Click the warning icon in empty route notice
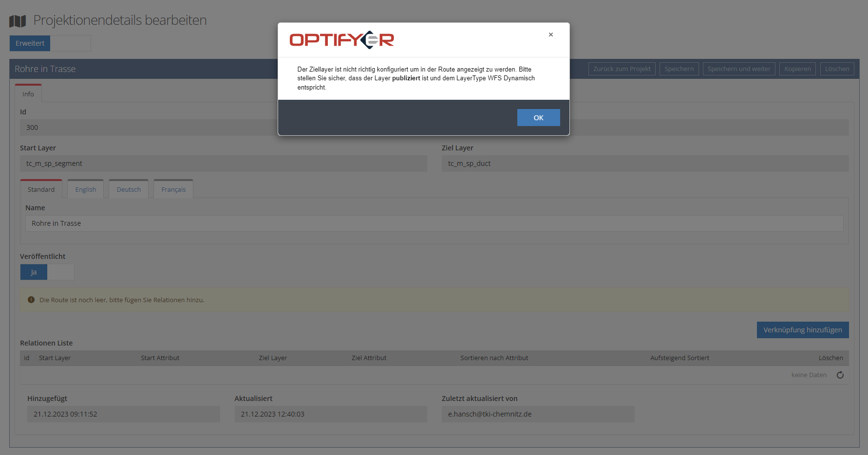The image size is (868, 455). click(x=31, y=300)
